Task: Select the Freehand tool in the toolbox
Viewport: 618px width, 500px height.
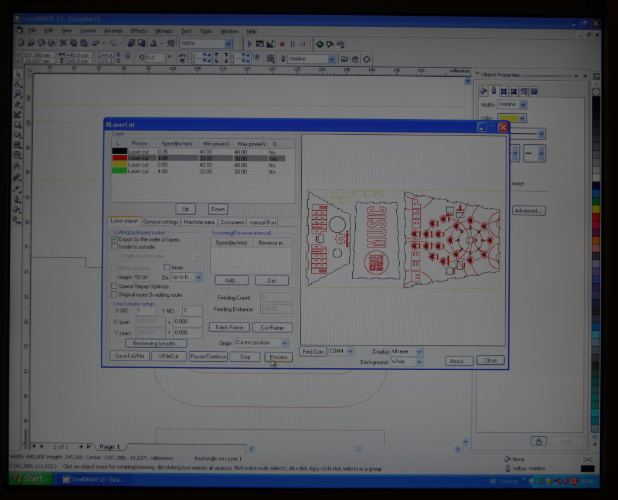Action: (x=18, y=105)
